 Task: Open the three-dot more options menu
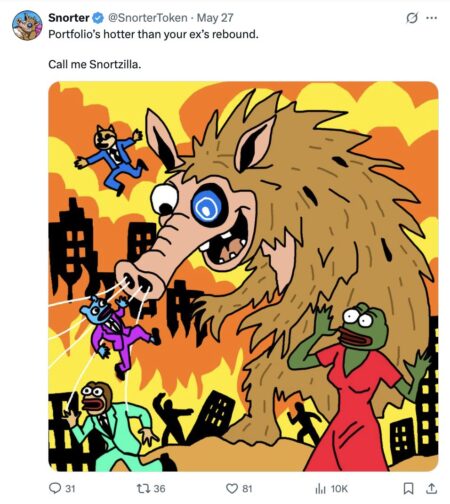432,18
